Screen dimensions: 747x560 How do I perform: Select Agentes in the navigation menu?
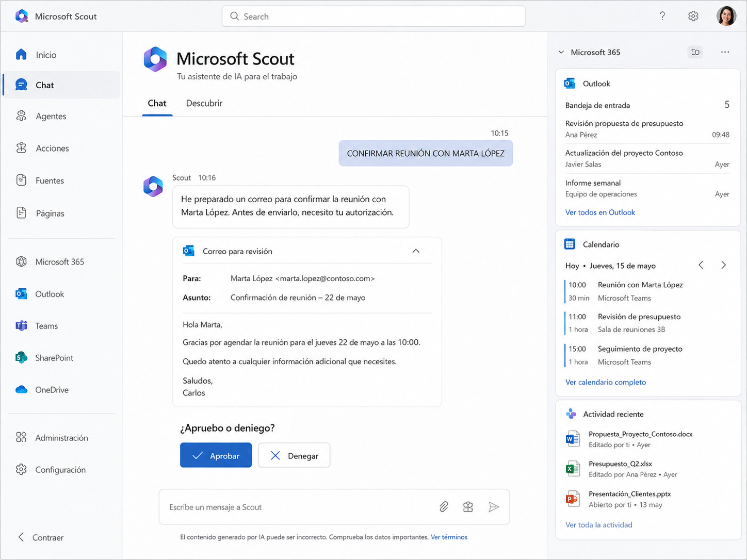click(x=62, y=116)
